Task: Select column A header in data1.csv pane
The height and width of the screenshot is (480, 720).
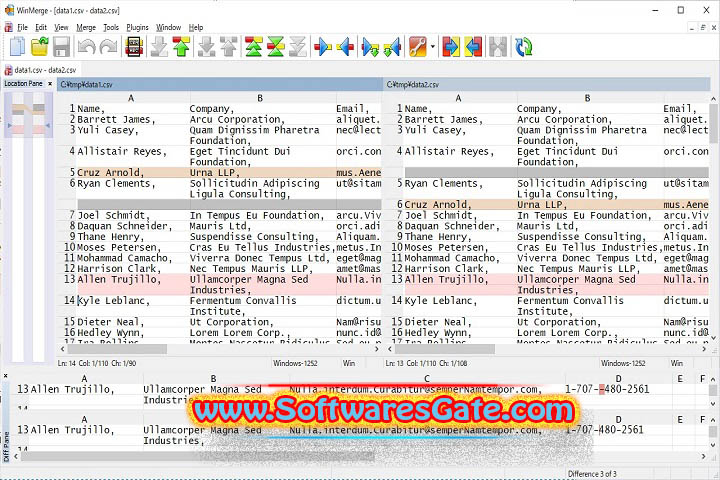Action: 131,98
